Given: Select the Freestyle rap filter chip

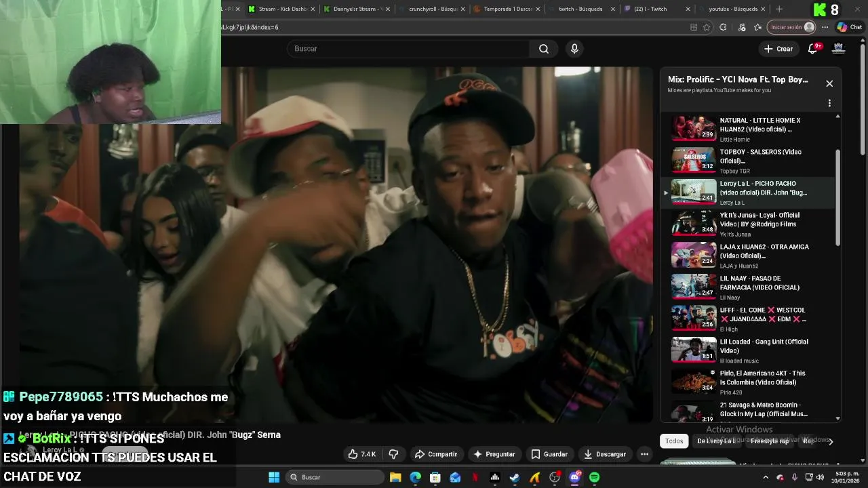Looking at the screenshot, I should [770, 441].
